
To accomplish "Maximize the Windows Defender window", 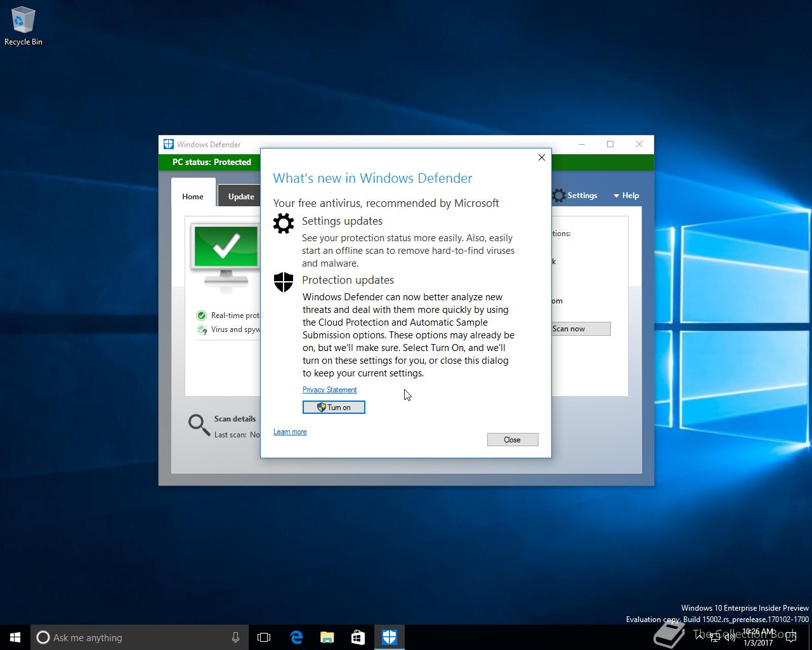I will point(610,144).
